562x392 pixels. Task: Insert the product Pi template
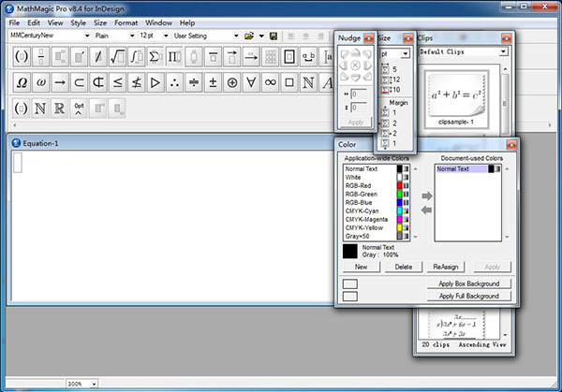coord(175,57)
